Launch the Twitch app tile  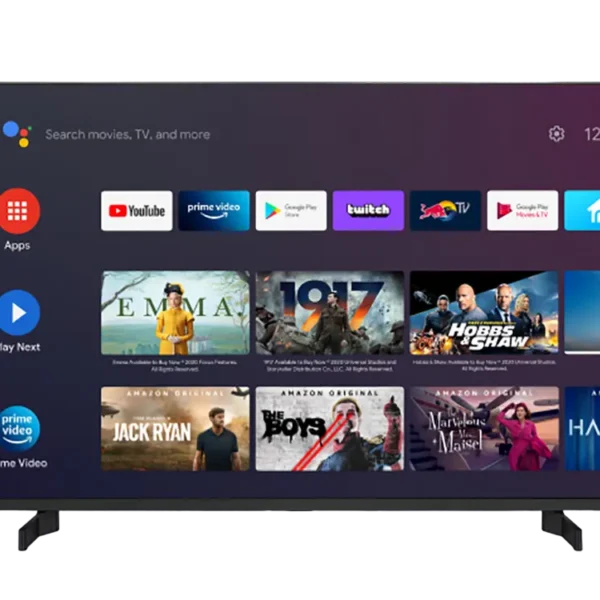click(368, 211)
